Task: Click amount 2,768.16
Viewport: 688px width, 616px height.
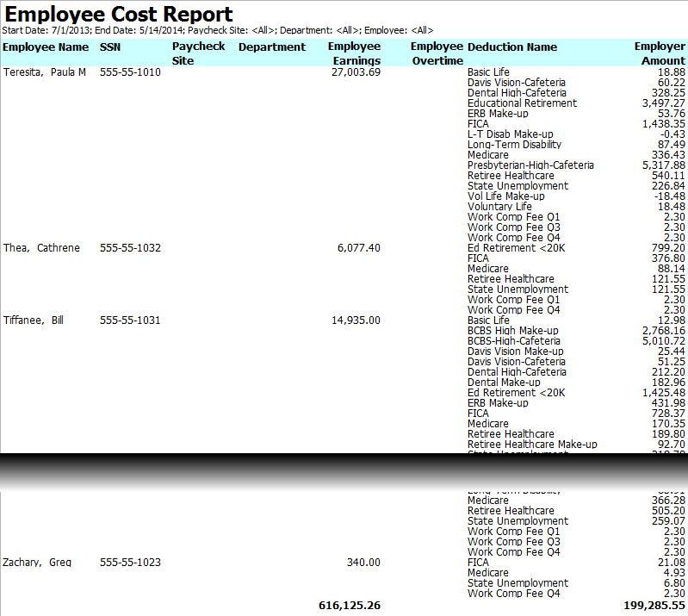Action: click(x=663, y=331)
